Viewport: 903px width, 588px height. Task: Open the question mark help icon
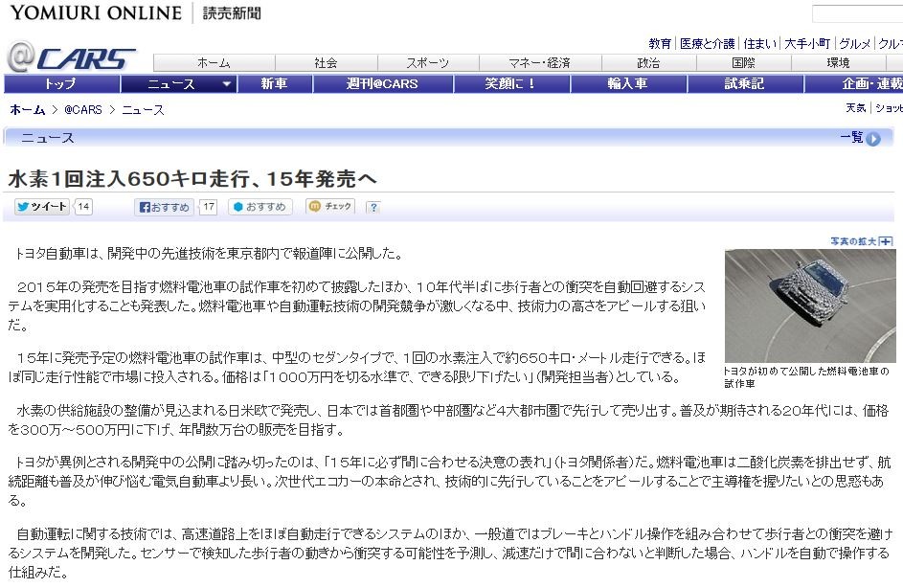pos(373,207)
